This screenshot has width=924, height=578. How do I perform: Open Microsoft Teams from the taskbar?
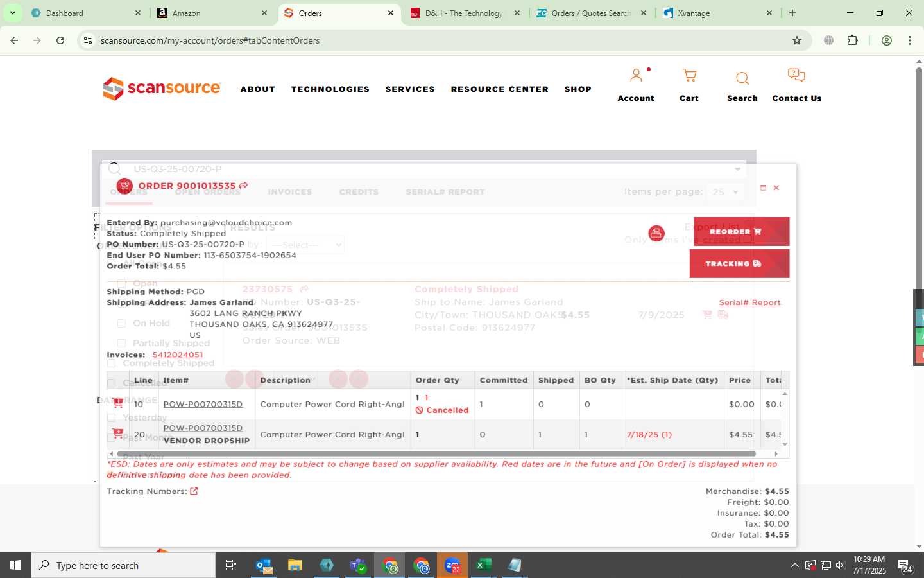[357, 565]
